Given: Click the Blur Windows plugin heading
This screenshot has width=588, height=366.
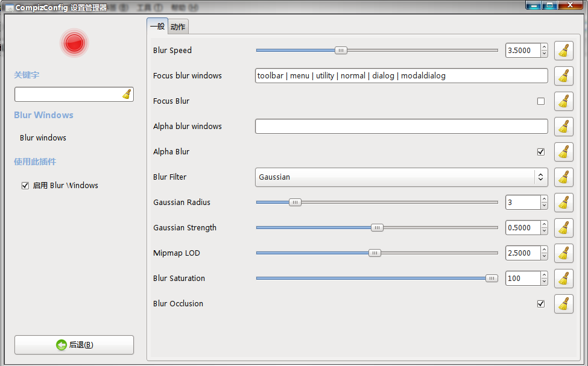Looking at the screenshot, I should point(43,115).
